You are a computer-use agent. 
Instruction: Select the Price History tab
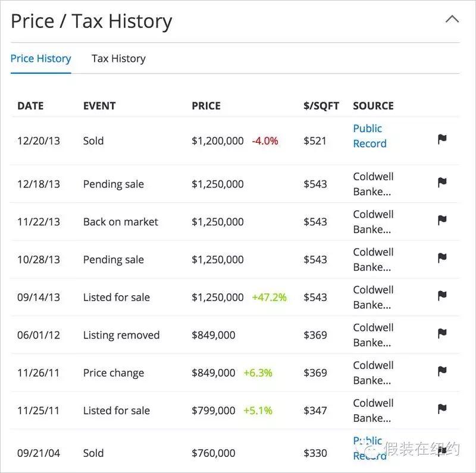point(40,58)
